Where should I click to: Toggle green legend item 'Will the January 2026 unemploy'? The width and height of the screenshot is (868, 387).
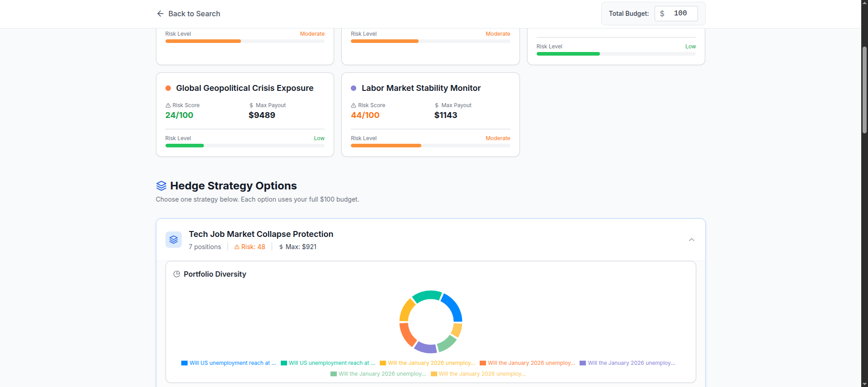coord(378,374)
